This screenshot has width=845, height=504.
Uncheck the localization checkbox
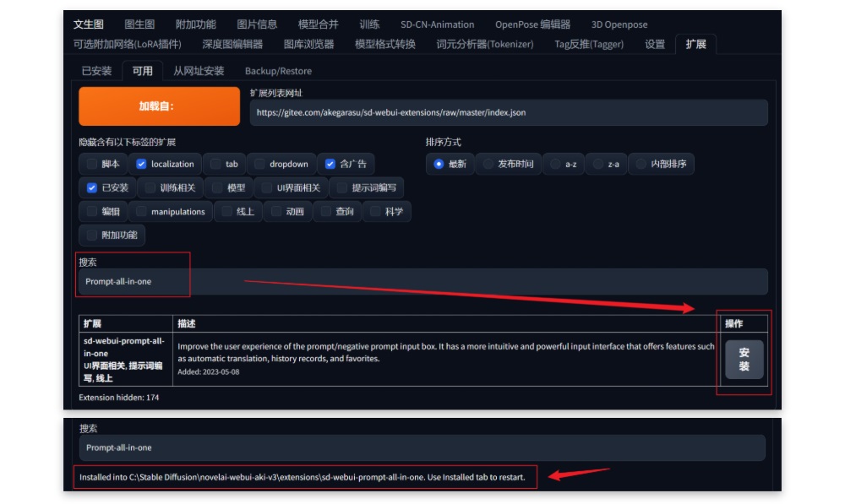pyautogui.click(x=141, y=164)
